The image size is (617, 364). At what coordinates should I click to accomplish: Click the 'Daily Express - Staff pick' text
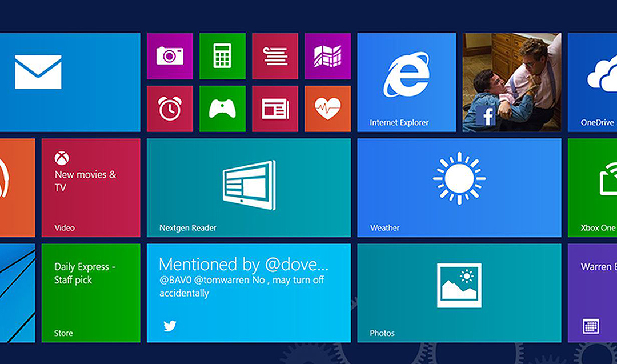pyautogui.click(x=85, y=273)
